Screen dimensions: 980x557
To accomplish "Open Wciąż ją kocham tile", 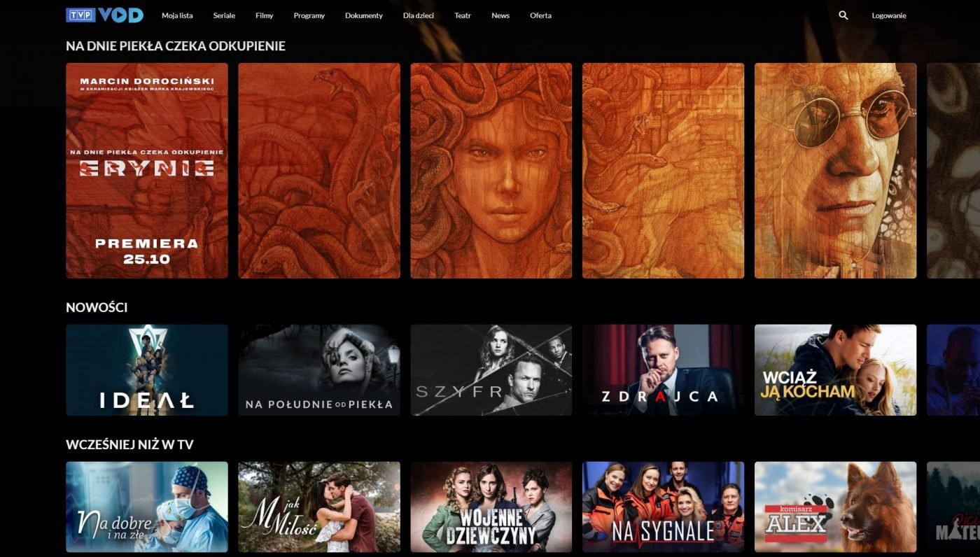I will [835, 370].
